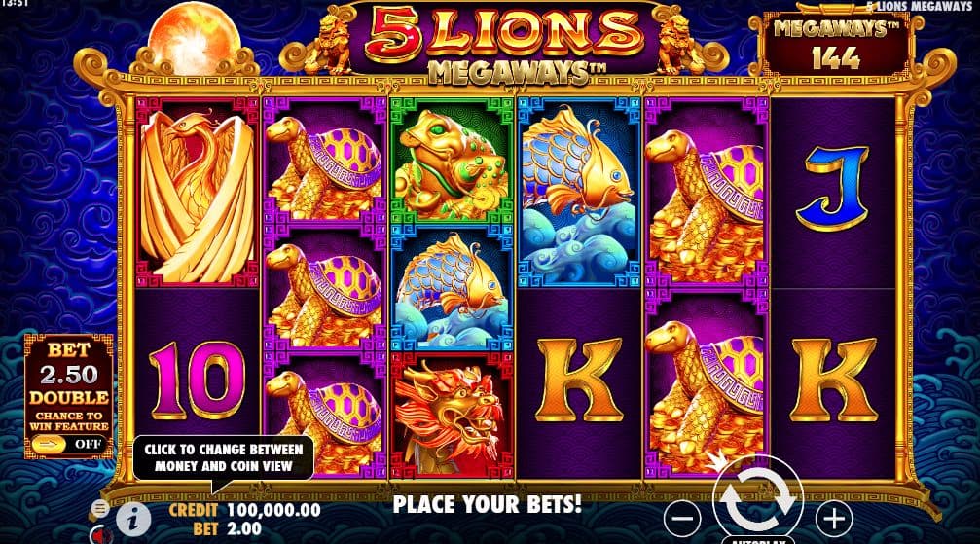The width and height of the screenshot is (980, 544).
Task: Decrease the bet with the minus button
Action: click(x=682, y=519)
